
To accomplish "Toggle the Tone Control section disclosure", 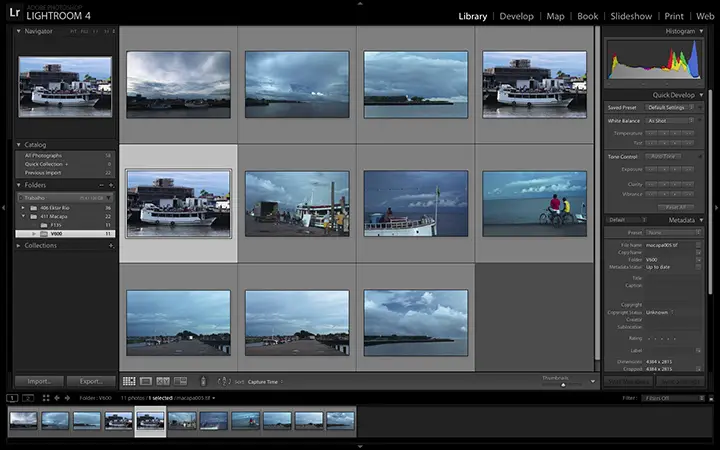I will pyautogui.click(x=700, y=157).
